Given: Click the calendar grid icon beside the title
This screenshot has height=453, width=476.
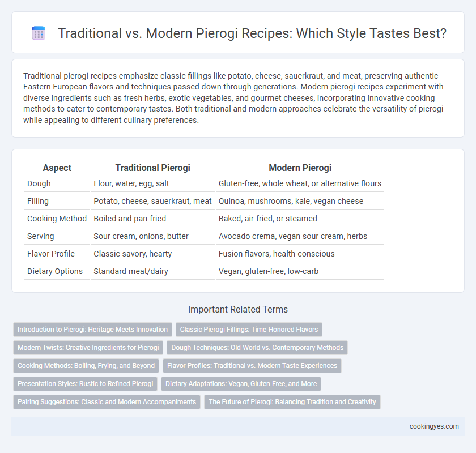Looking at the screenshot, I should point(39,33).
